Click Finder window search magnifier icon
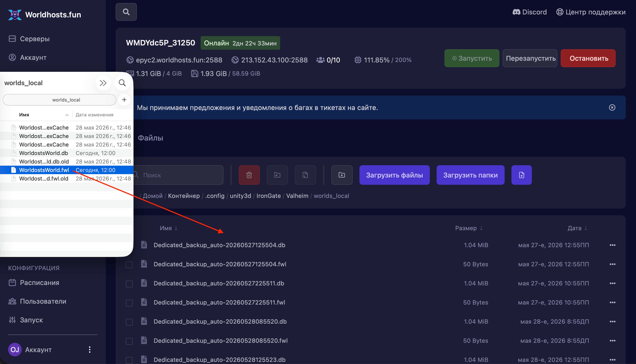This screenshot has width=636, height=364. 122,83
